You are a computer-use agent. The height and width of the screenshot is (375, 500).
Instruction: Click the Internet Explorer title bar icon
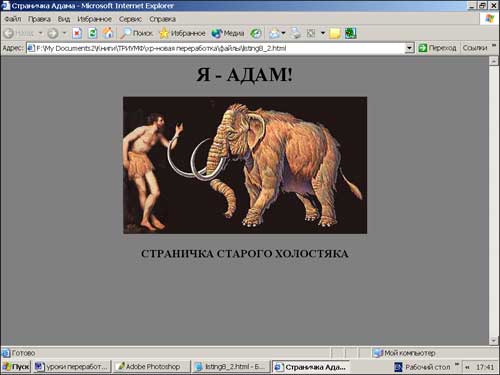pyautogui.click(x=5, y=6)
